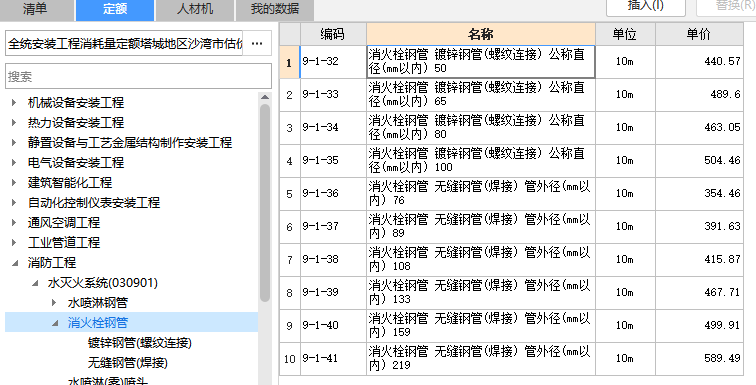Click price cell 463.05
Viewport: 756px width, 385px height.
(x=699, y=128)
